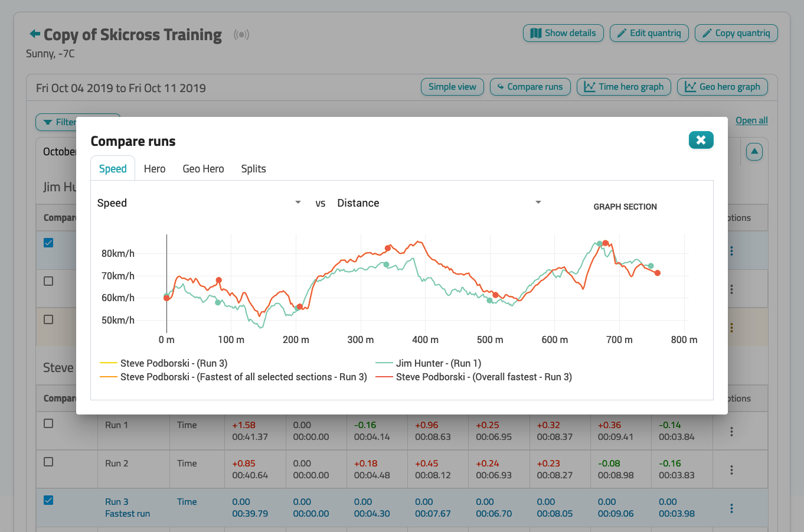Open options menu for Run 3 row

731,508
